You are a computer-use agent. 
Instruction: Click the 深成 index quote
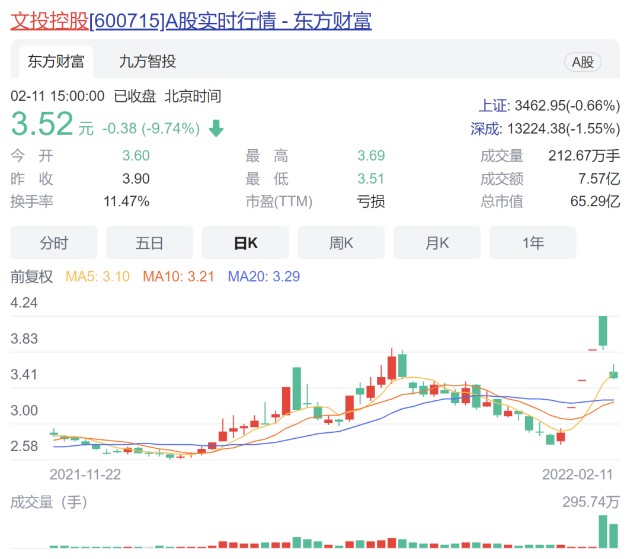coord(545,129)
